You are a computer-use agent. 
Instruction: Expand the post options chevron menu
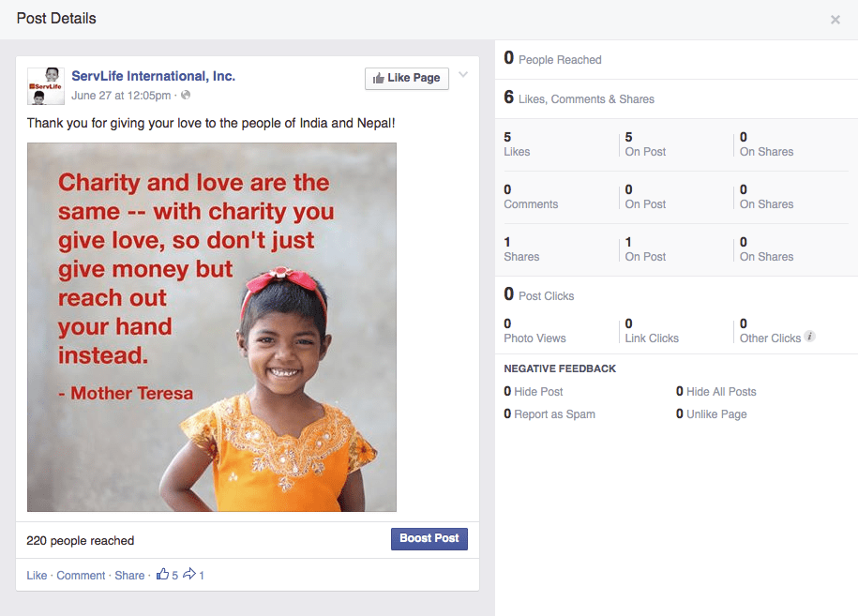[x=463, y=75]
